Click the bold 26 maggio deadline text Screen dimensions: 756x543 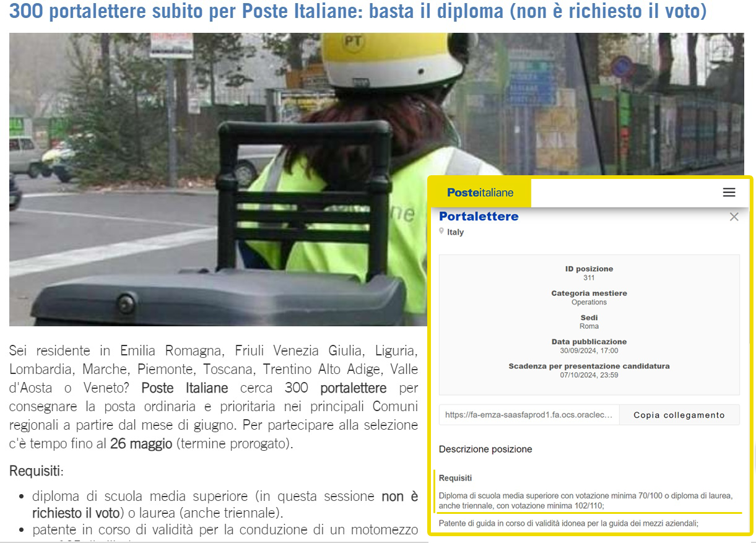[x=141, y=444]
